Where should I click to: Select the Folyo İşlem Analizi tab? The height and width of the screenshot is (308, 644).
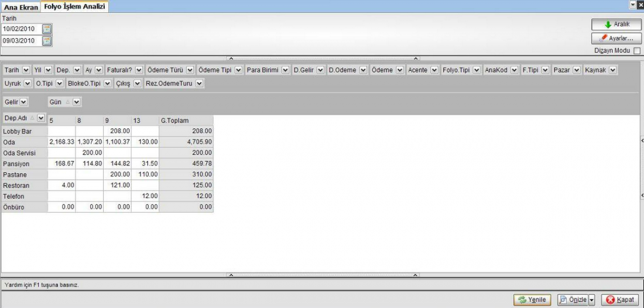(75, 7)
